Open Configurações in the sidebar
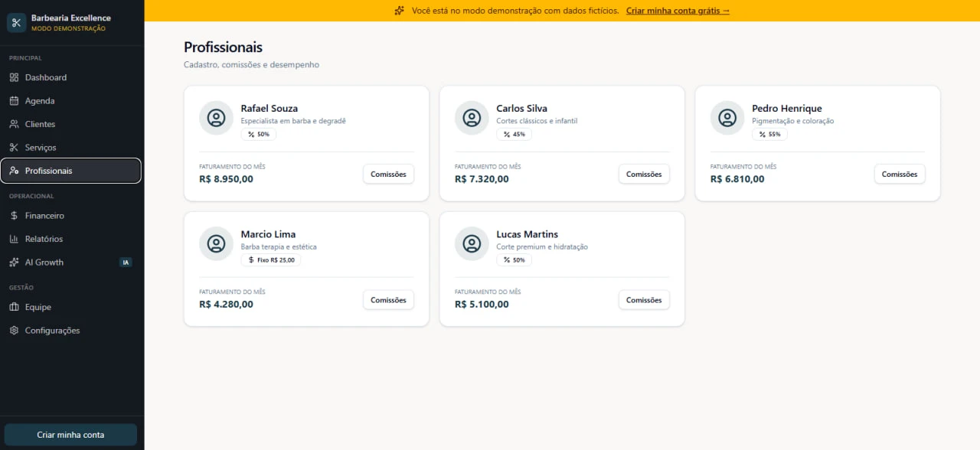Image resolution: width=980 pixels, height=450 pixels. [71, 331]
